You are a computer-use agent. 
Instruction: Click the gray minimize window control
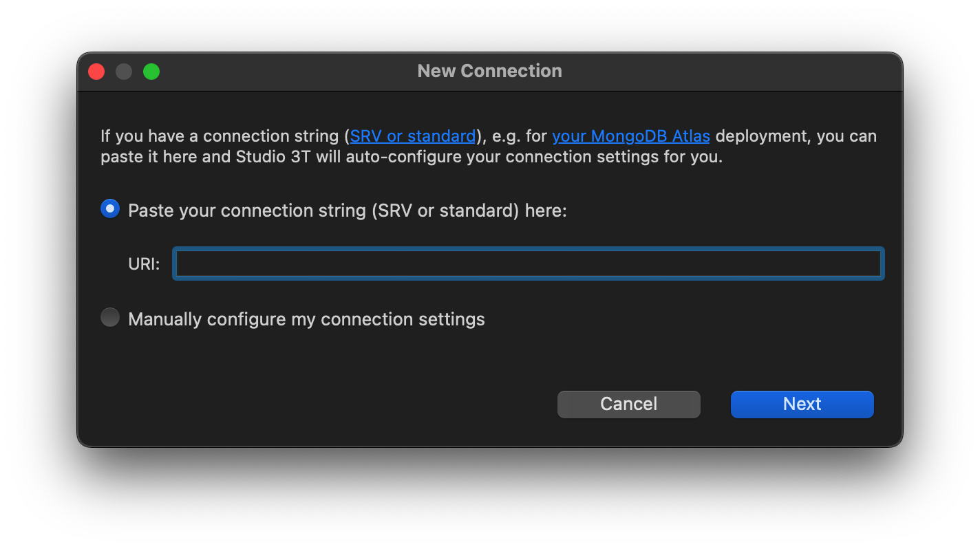pos(124,71)
